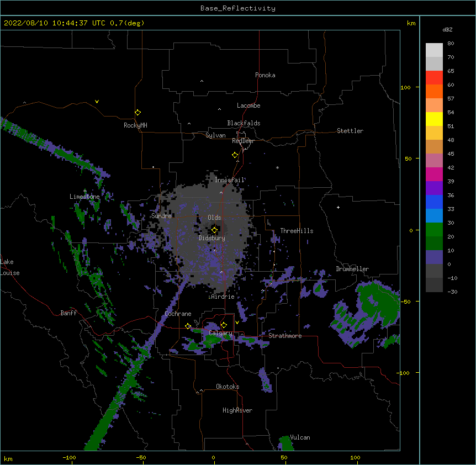Pick the violet 36-39 dBZ legend swatch
476x465 pixels.
click(x=434, y=188)
